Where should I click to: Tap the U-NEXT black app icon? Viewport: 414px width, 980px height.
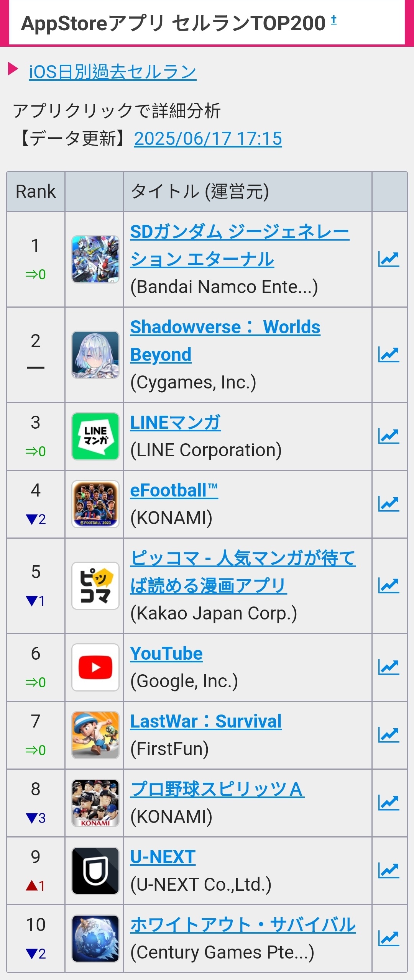click(x=95, y=871)
